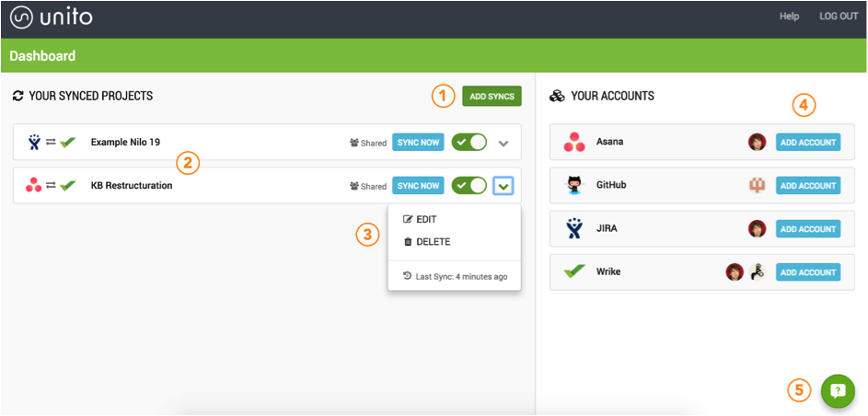Image resolution: width=868 pixels, height=416 pixels.
Task: Add an account for Asana
Action: 808,142
